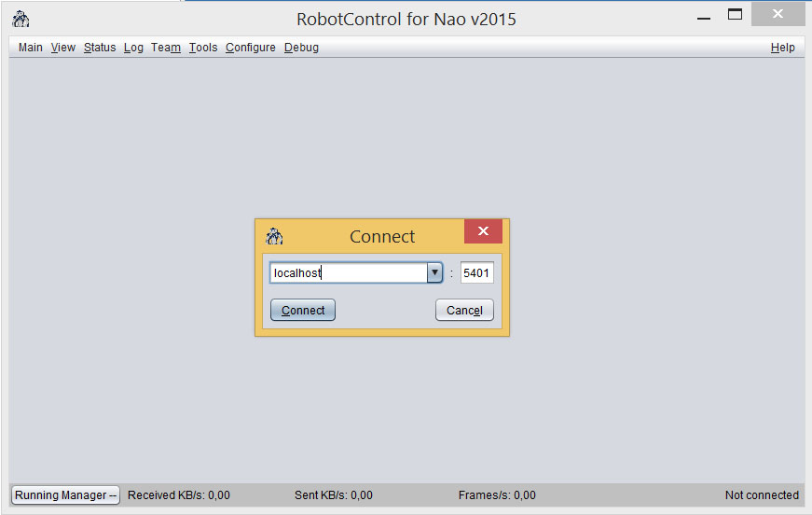Screen dimensions: 812x515
Task: Click the Received KB/s status text
Action: click(x=179, y=495)
